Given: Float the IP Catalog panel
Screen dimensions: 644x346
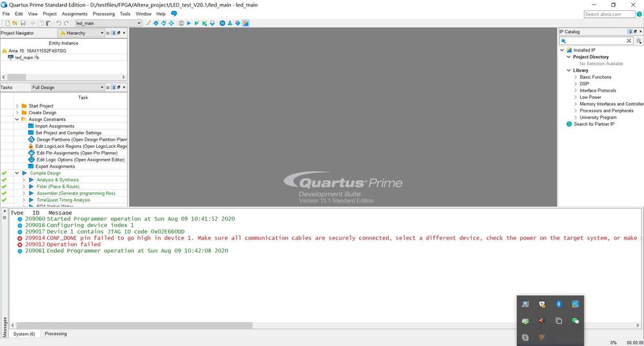Looking at the screenshot, I should coord(635,31).
